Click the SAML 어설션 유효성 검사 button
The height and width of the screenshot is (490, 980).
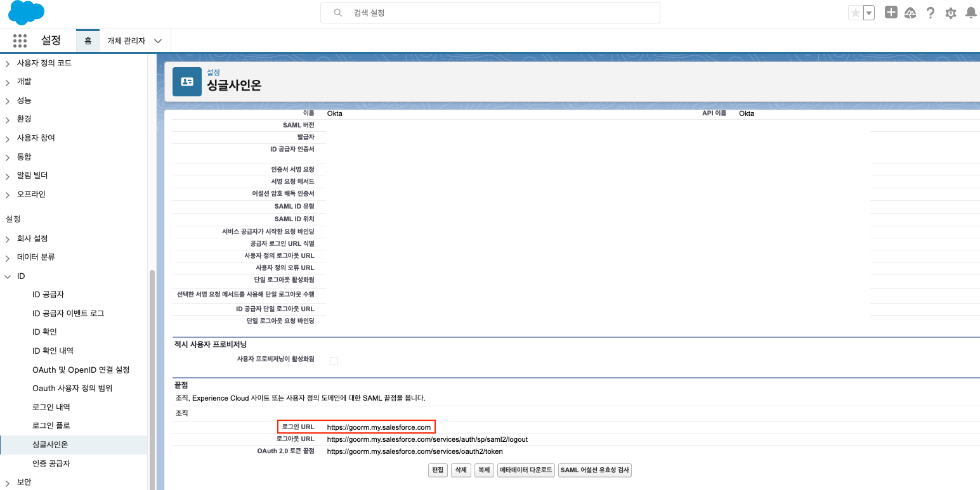pyautogui.click(x=594, y=470)
